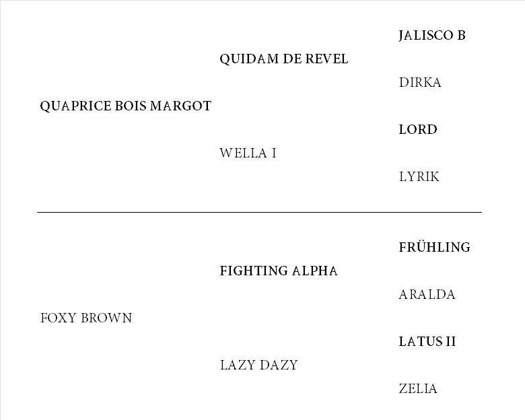Image resolution: width=525 pixels, height=420 pixels.
Task: Click the LAZY DAZY entry
Action: click(x=259, y=365)
